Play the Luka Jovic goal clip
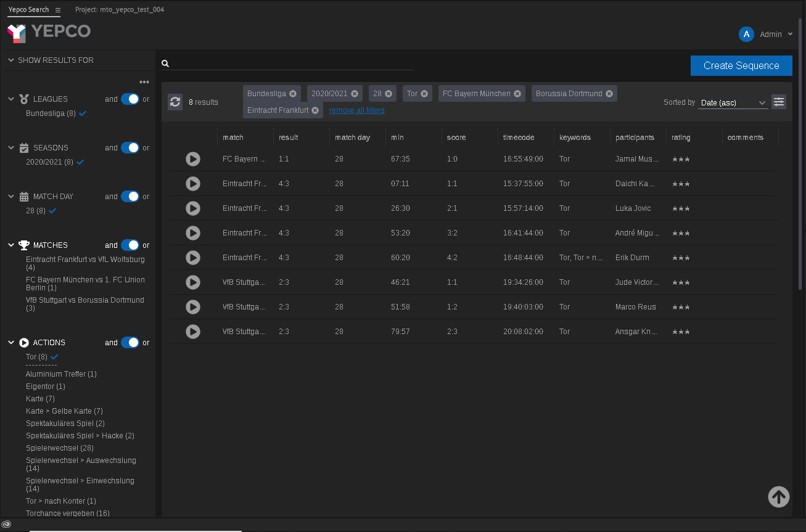 coord(193,208)
